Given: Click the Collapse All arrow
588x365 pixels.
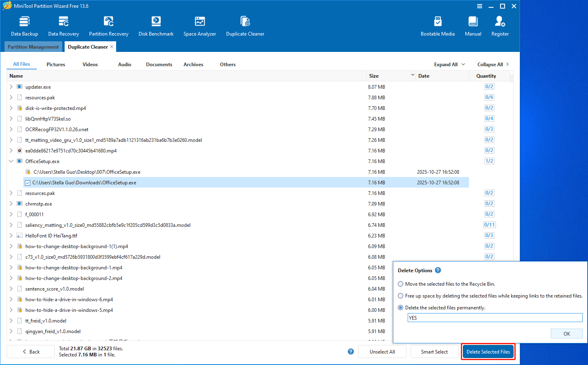Looking at the screenshot, I should [507, 64].
